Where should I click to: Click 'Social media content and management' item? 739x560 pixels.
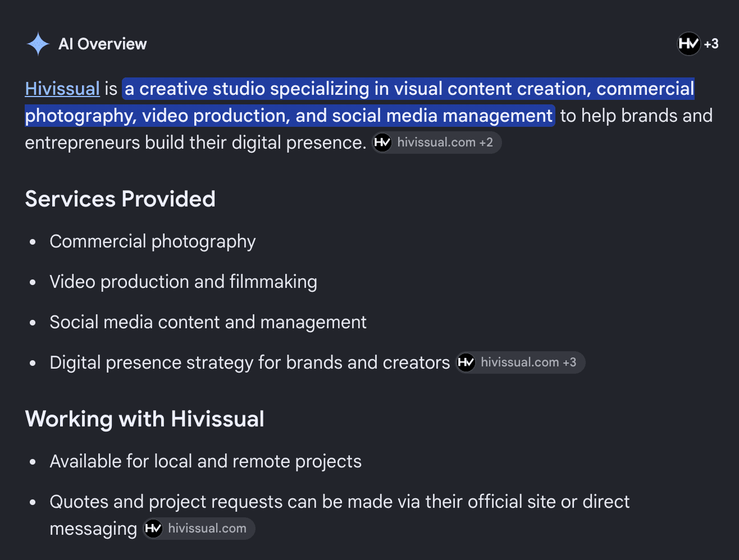pos(208,323)
